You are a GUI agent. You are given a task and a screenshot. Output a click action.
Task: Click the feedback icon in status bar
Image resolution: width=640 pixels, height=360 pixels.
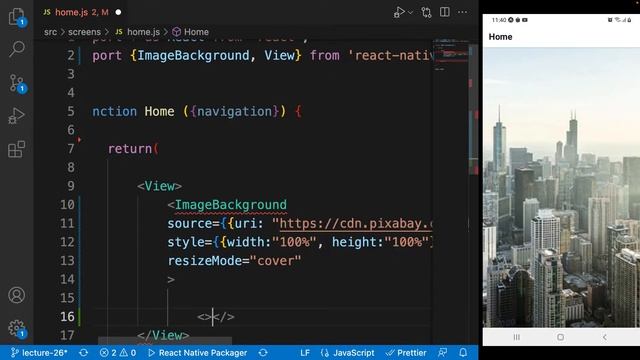[442, 353]
